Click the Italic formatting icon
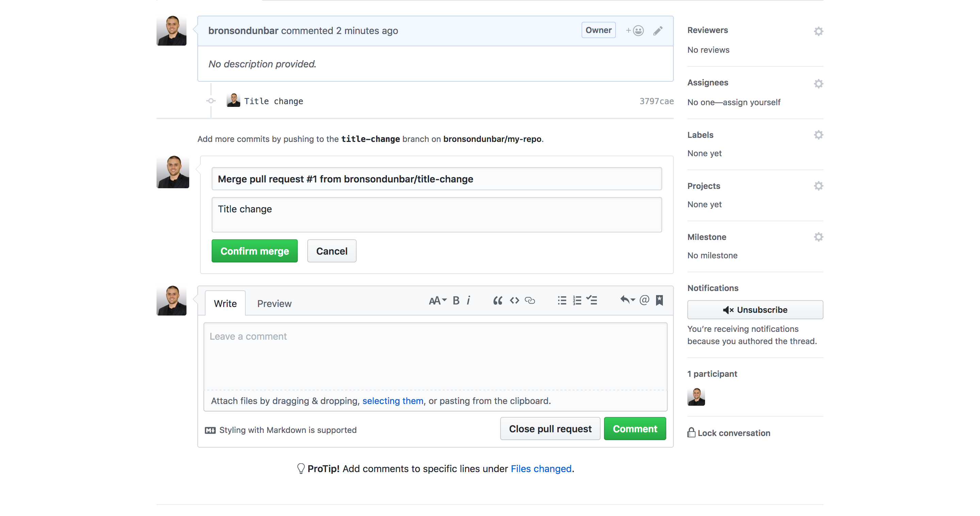Image resolution: width=980 pixels, height=516 pixels. pyautogui.click(x=468, y=301)
